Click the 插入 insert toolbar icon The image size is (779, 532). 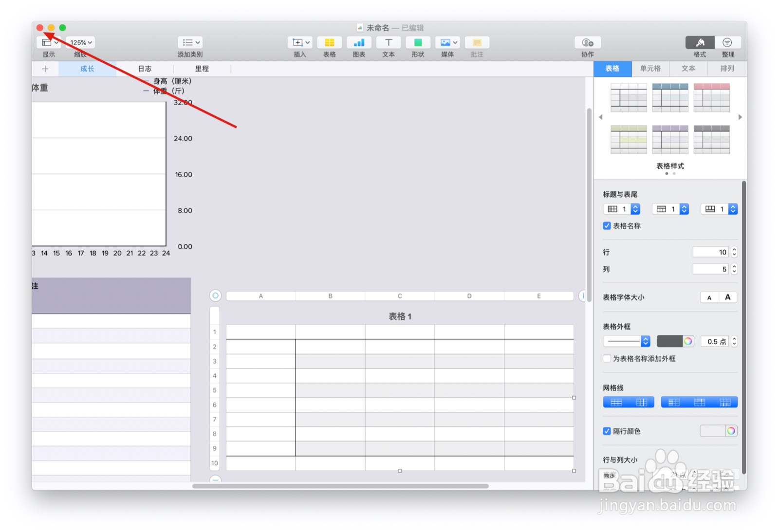tap(300, 42)
